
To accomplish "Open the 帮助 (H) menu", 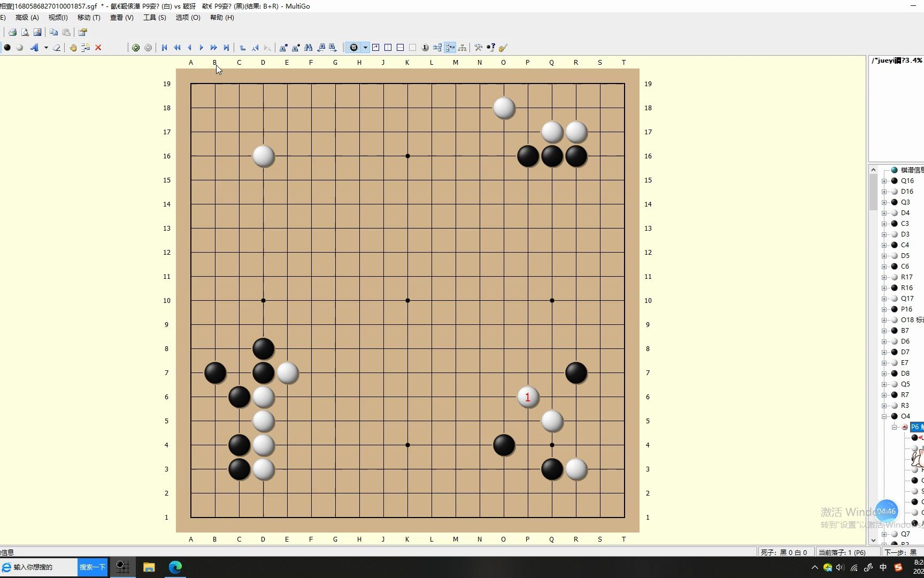I will 222,18.
